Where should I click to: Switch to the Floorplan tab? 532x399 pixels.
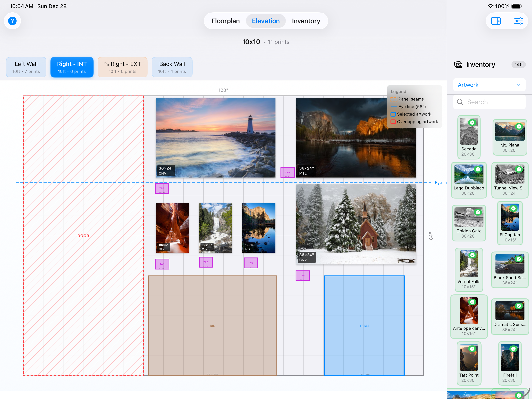pos(225,21)
